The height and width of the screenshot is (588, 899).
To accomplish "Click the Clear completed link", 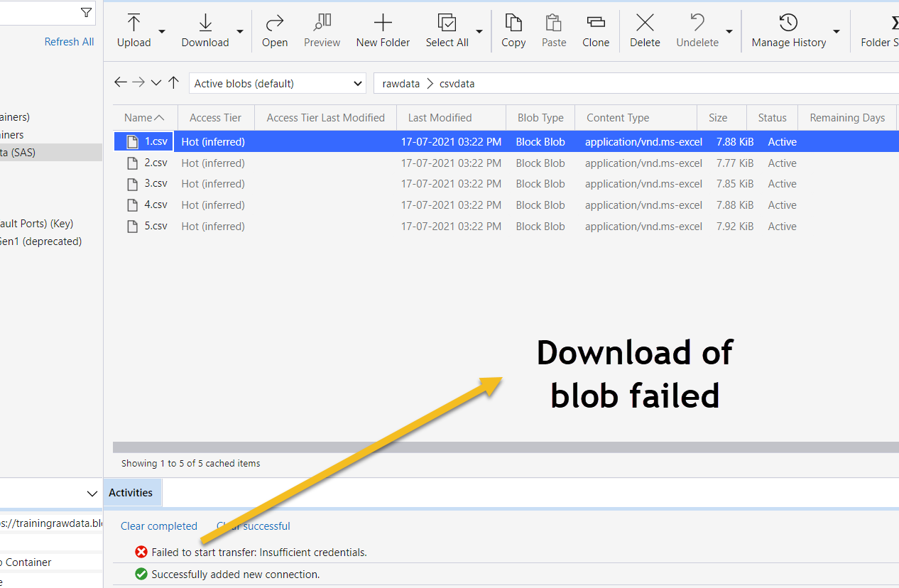I will 159,526.
